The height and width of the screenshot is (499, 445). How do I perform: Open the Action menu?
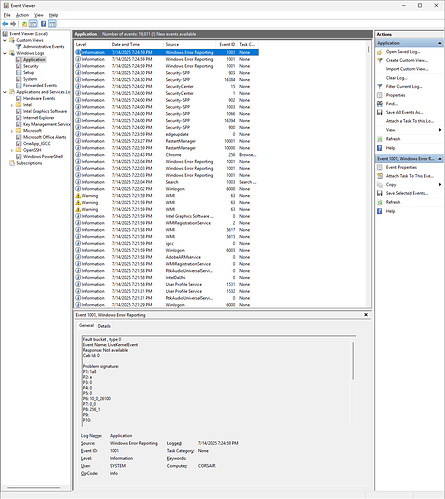[22, 15]
